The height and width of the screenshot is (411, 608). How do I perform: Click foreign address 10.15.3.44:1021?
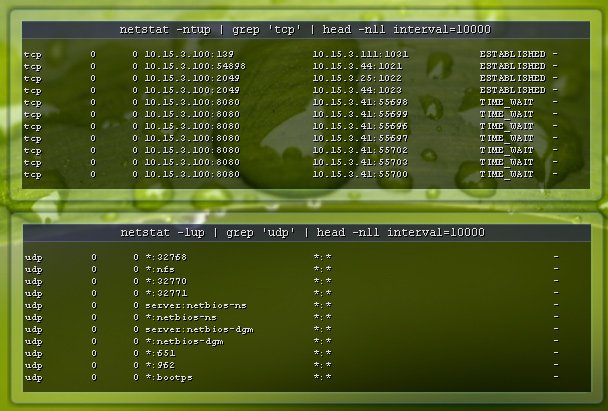click(x=357, y=66)
